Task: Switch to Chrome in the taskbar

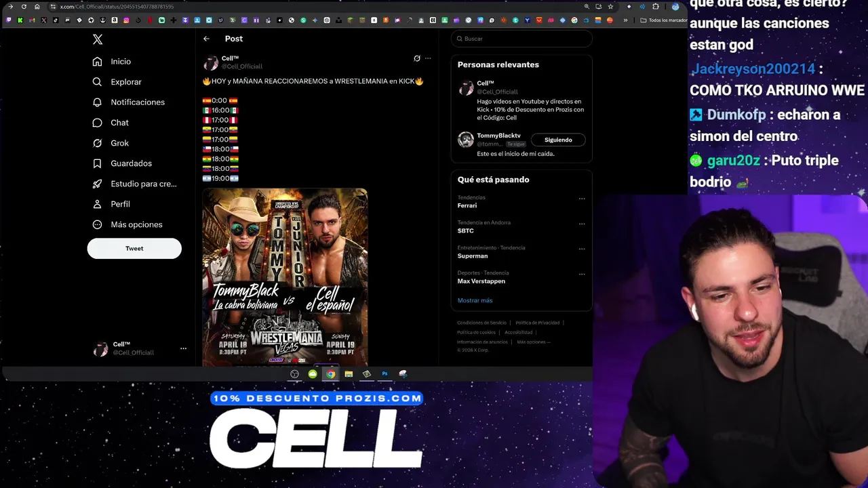Action: tap(330, 374)
